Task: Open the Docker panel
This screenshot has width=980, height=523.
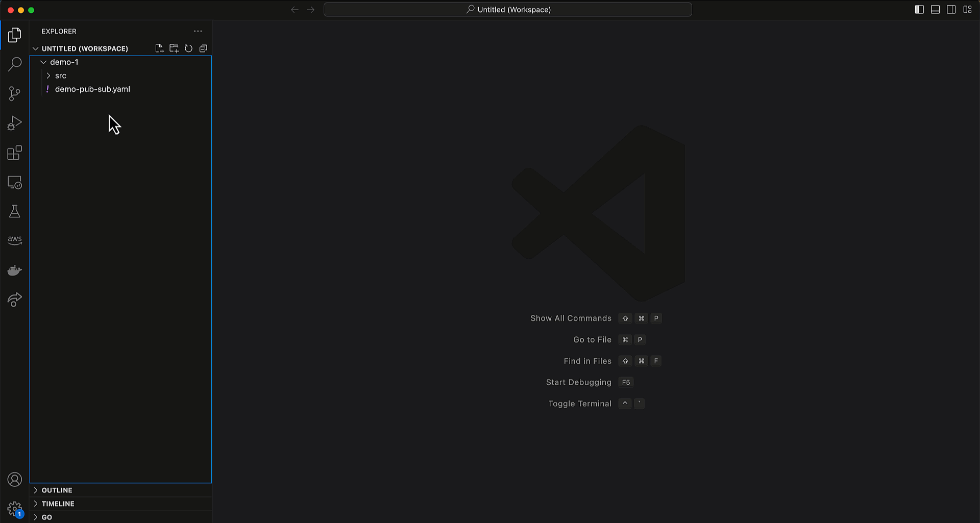Action: pos(15,270)
